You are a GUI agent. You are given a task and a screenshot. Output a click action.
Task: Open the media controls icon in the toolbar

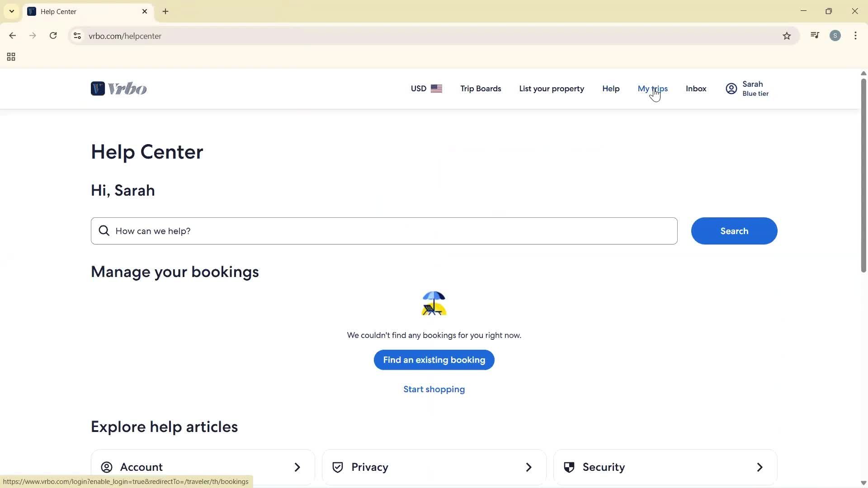[x=815, y=35]
